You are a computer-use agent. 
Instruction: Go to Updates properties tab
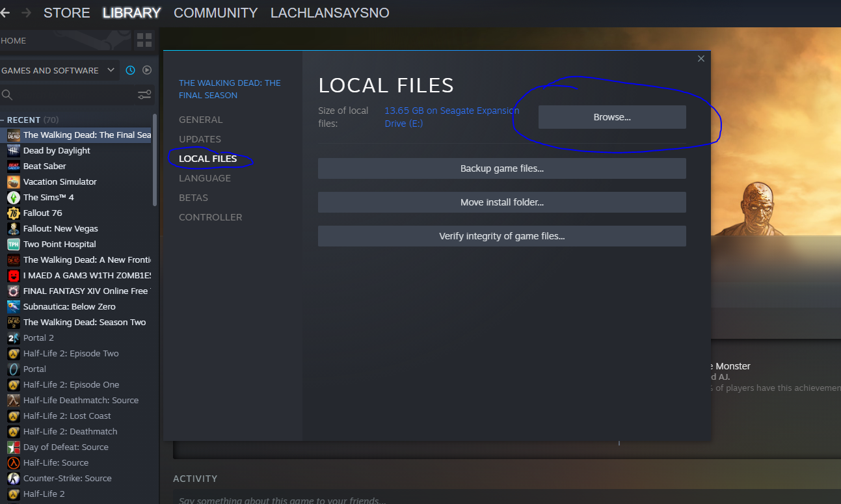coord(200,139)
